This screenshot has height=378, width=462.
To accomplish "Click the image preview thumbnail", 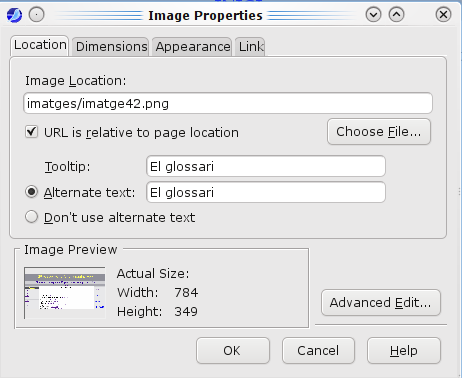I will click(65, 293).
